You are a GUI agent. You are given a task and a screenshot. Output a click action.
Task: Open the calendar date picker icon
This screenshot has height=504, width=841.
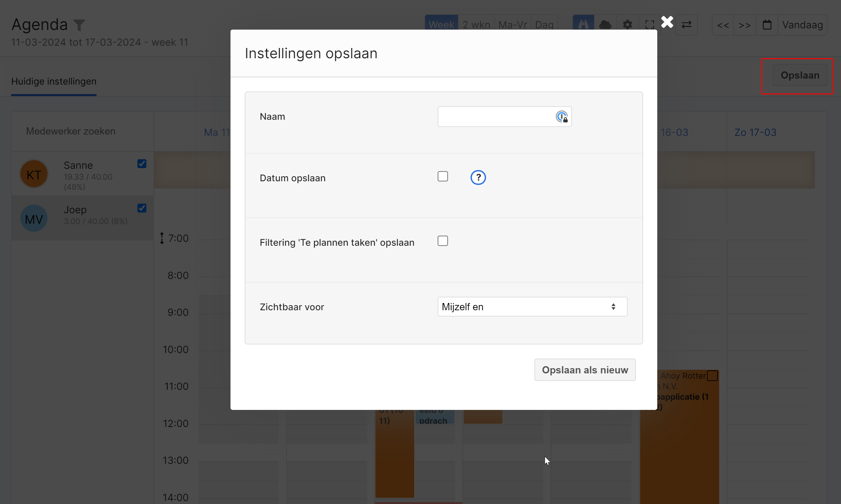(767, 24)
